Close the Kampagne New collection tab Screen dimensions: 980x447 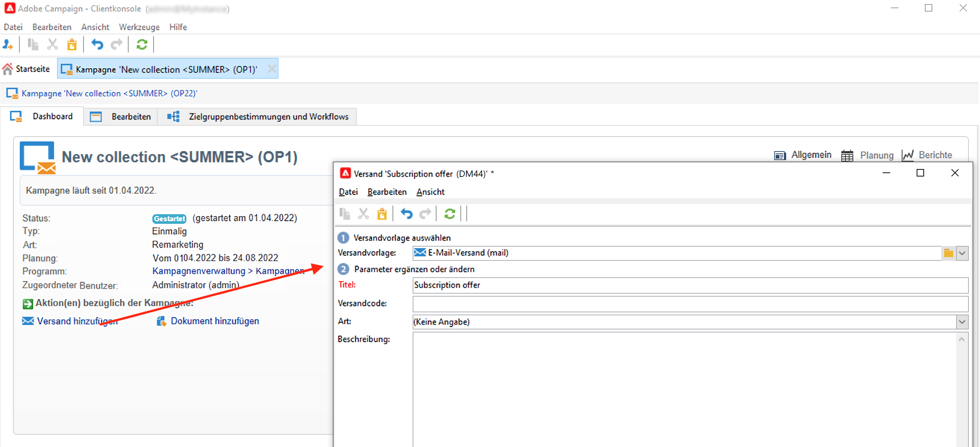click(272, 69)
